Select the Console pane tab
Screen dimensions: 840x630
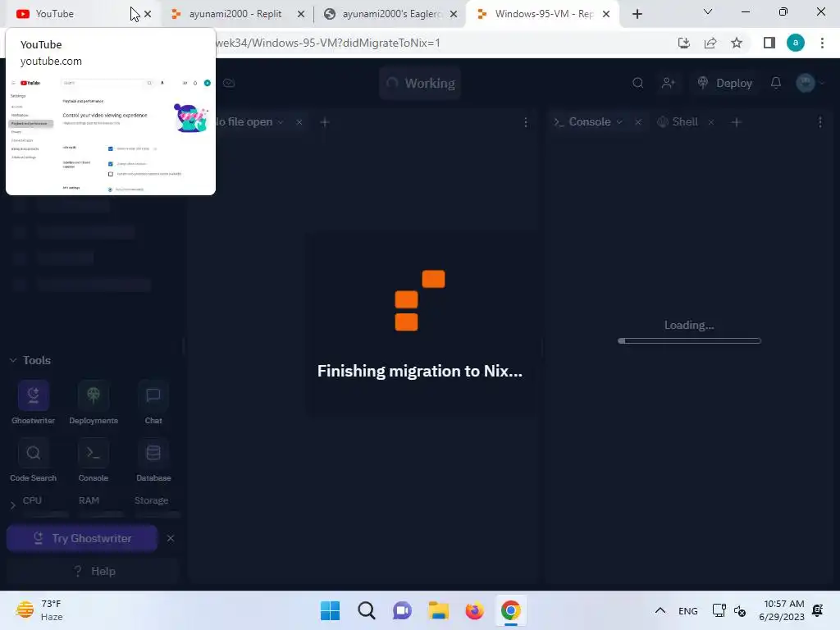point(589,121)
